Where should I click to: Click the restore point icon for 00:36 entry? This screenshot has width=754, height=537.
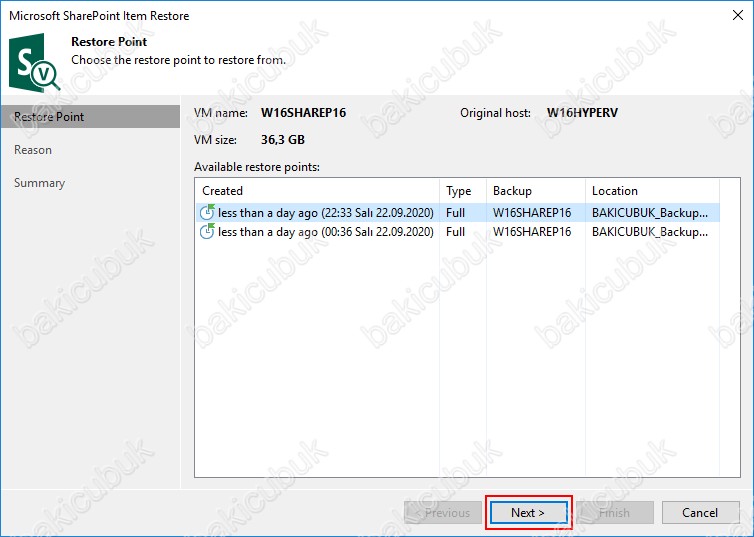click(207, 231)
